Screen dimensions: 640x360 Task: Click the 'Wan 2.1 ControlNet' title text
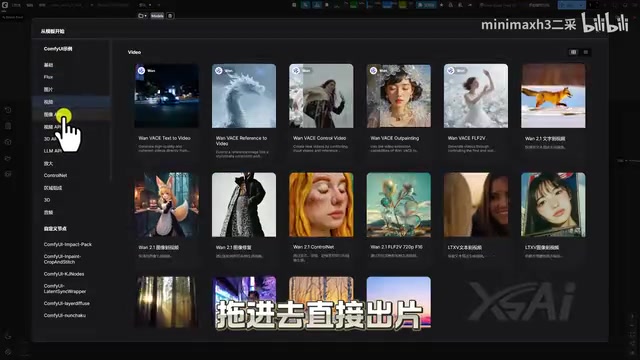coord(313,247)
